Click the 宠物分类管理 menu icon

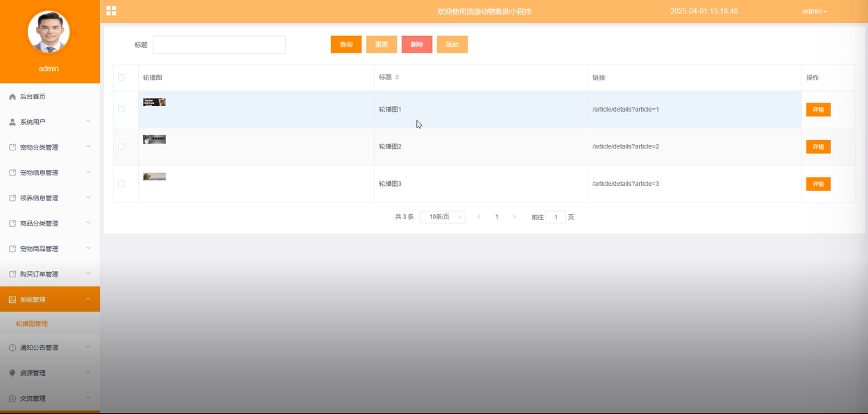click(12, 147)
